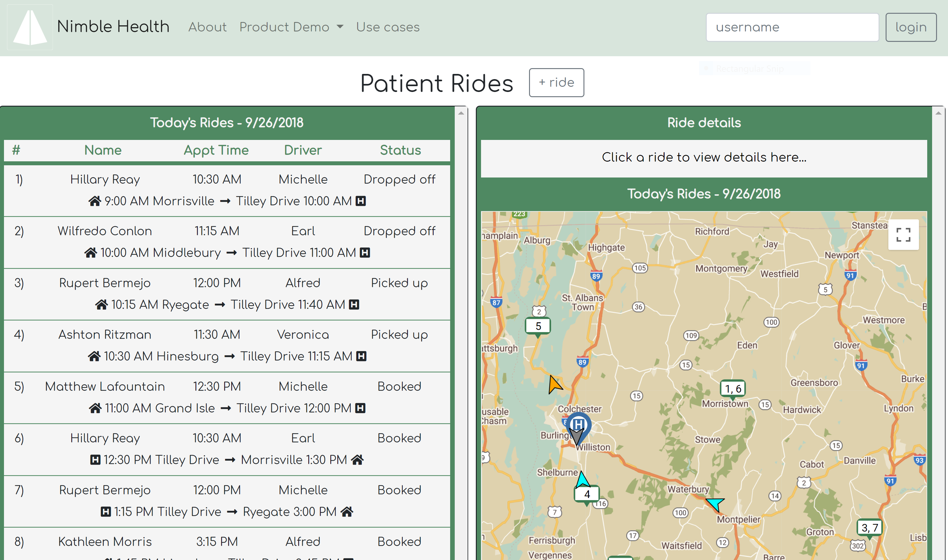This screenshot has width=948, height=560.
Task: Click map marker 5 near Alburg
Action: [538, 326]
